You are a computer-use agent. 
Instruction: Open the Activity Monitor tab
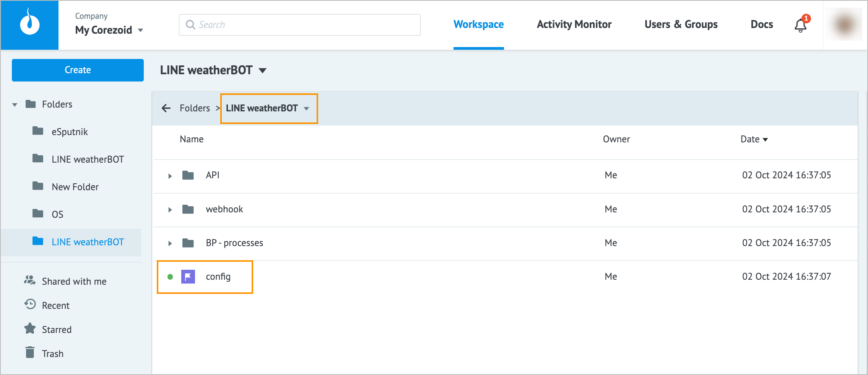point(574,24)
